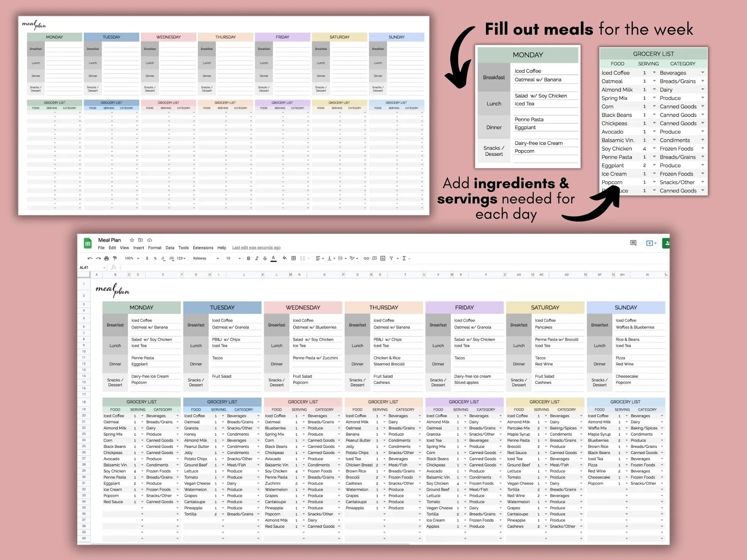Open the Extensions menu
The image size is (747, 560).
pyautogui.click(x=203, y=247)
